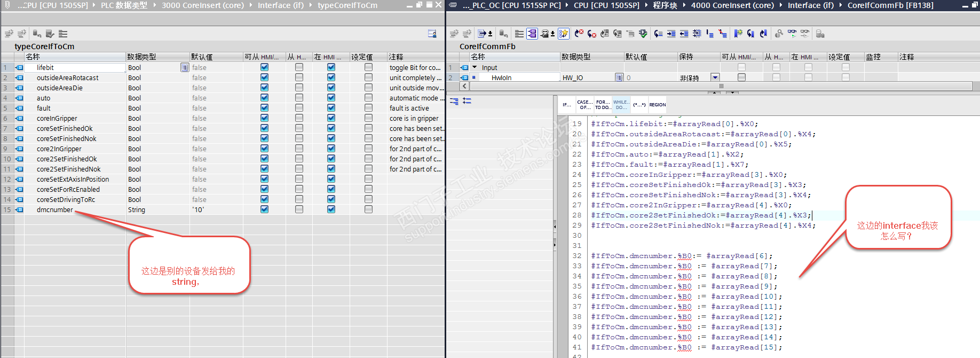Screen dimensions: 980x358
Task: Uncheck HMI accessible checkbox for lifebit
Action: coord(264,67)
